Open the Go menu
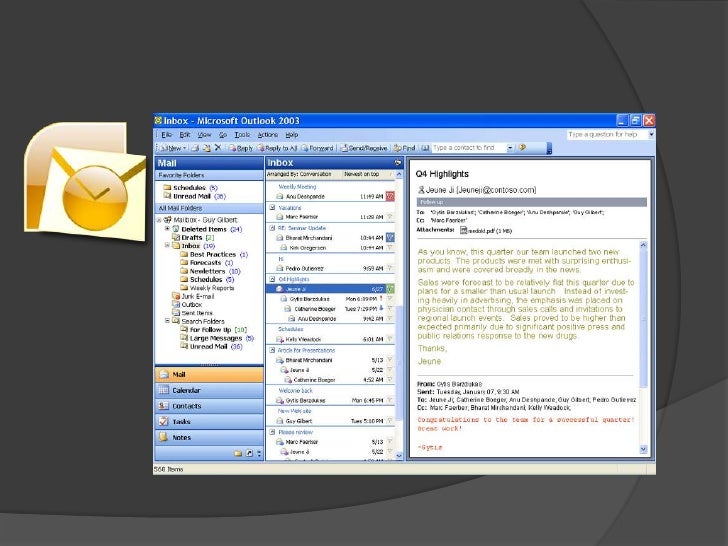The width and height of the screenshot is (728, 546). (x=223, y=135)
